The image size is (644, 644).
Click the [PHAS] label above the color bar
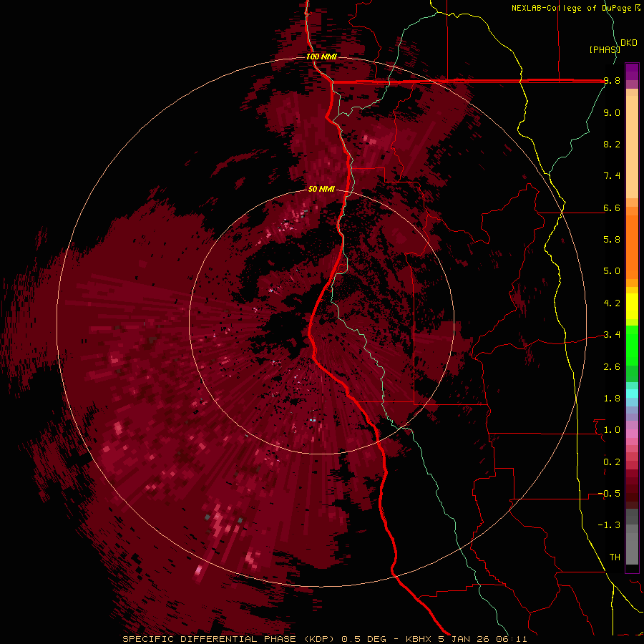point(605,49)
